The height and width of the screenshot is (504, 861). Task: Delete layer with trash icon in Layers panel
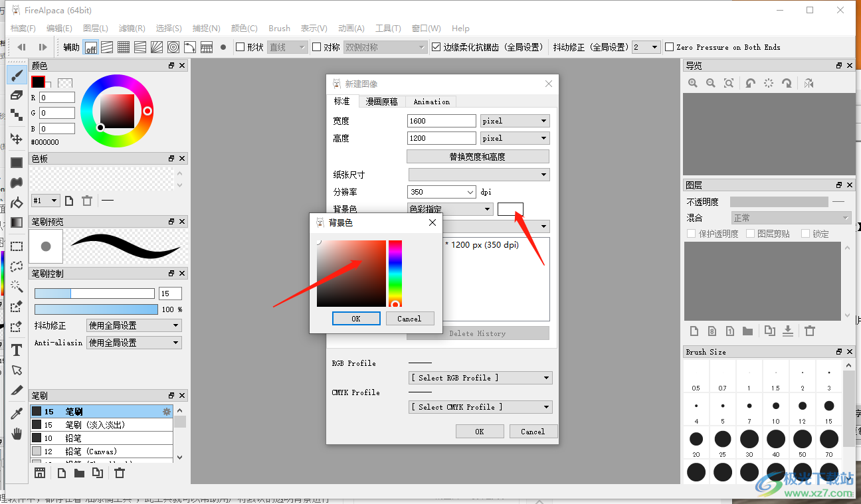(x=810, y=331)
